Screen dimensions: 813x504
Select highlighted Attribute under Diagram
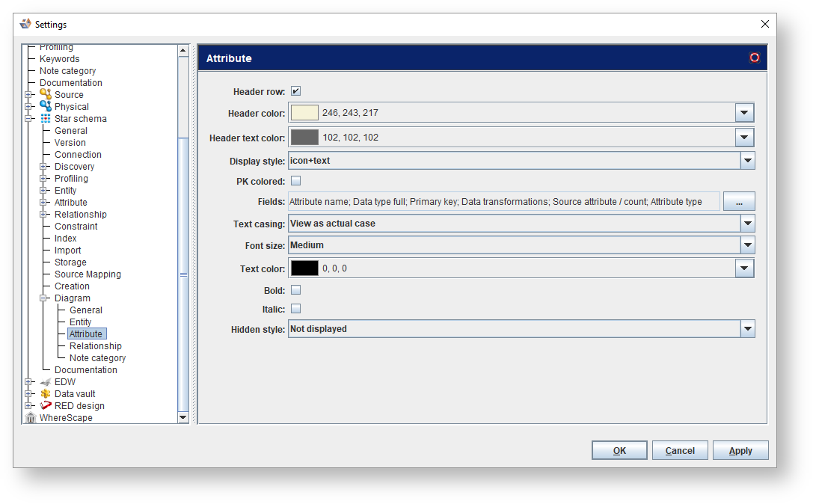coord(86,334)
